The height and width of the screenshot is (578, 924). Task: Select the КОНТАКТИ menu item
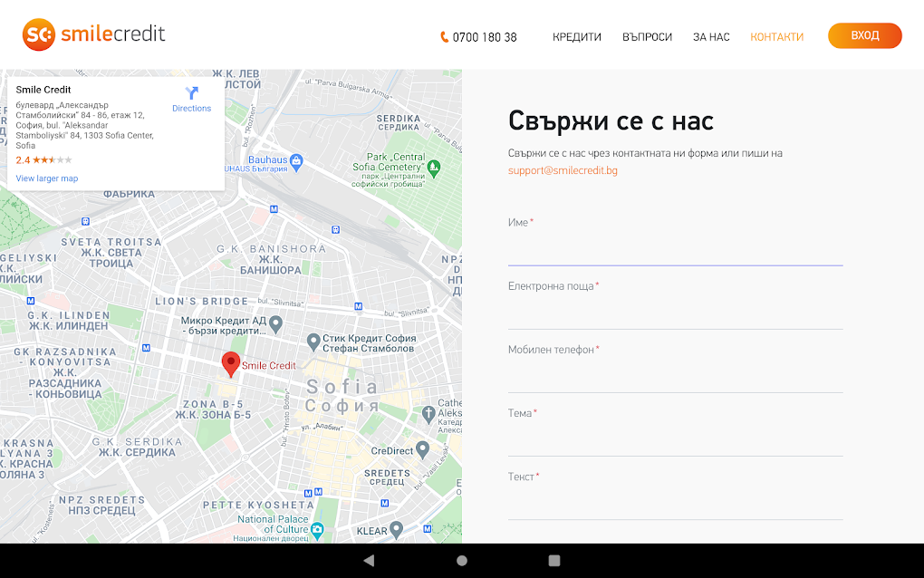[x=776, y=37]
